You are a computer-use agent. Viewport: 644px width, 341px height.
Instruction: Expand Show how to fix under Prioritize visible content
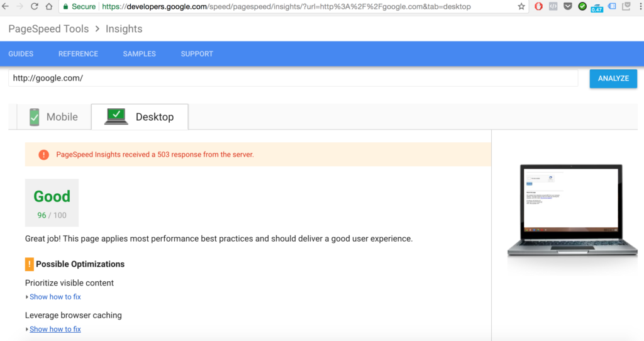tap(55, 297)
